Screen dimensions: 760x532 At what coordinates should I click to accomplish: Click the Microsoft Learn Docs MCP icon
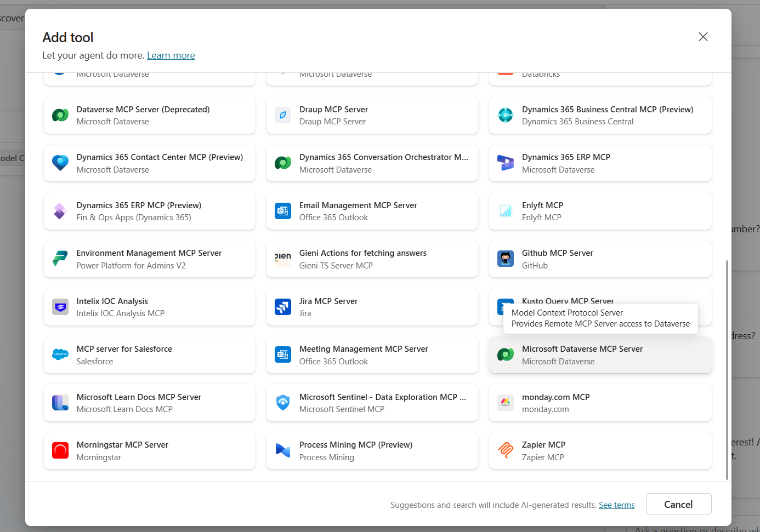[x=60, y=403]
